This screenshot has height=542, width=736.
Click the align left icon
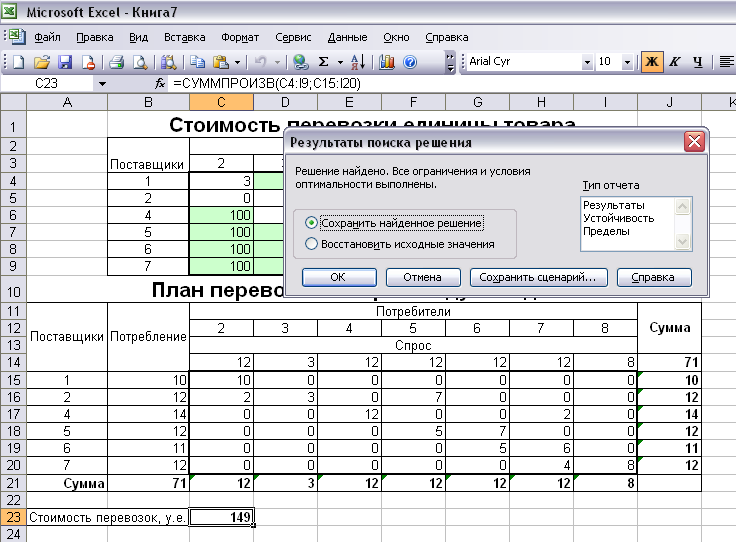[726, 61]
